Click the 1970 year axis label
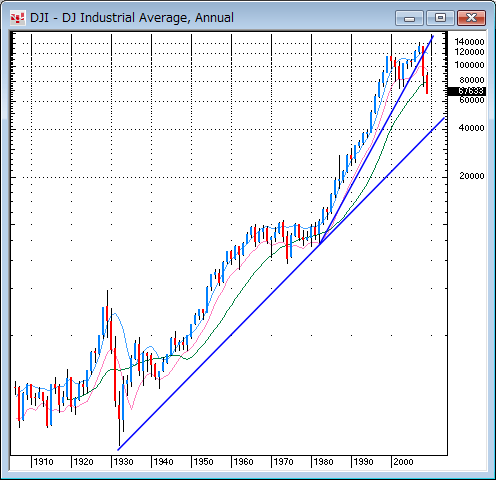Viewport: 496px width, 480px height. pyautogui.click(x=283, y=462)
